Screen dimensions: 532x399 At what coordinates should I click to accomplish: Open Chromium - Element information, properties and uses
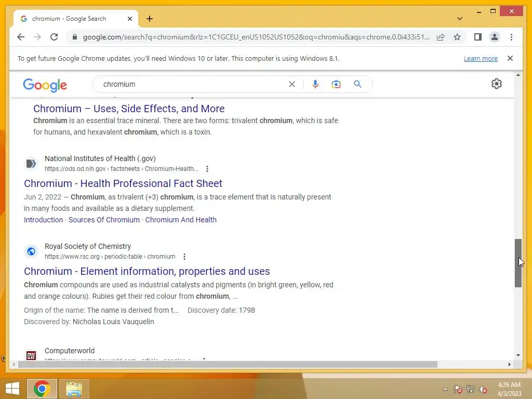coord(147,271)
